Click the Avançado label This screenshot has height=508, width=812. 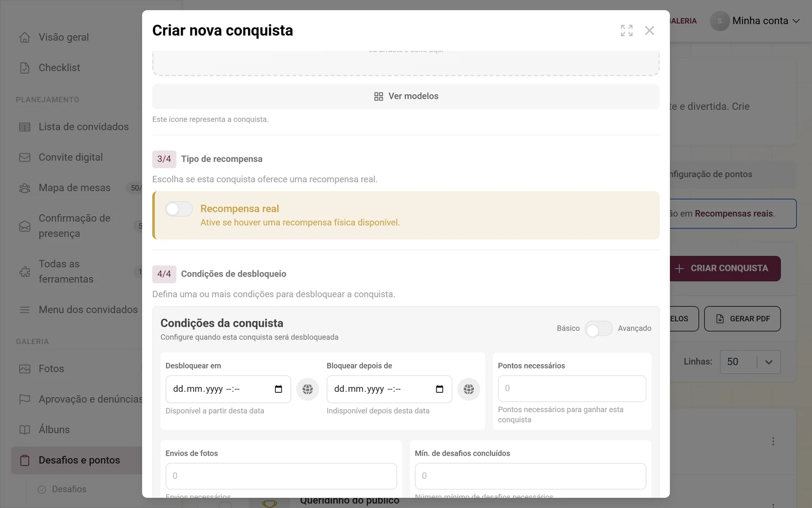click(634, 329)
